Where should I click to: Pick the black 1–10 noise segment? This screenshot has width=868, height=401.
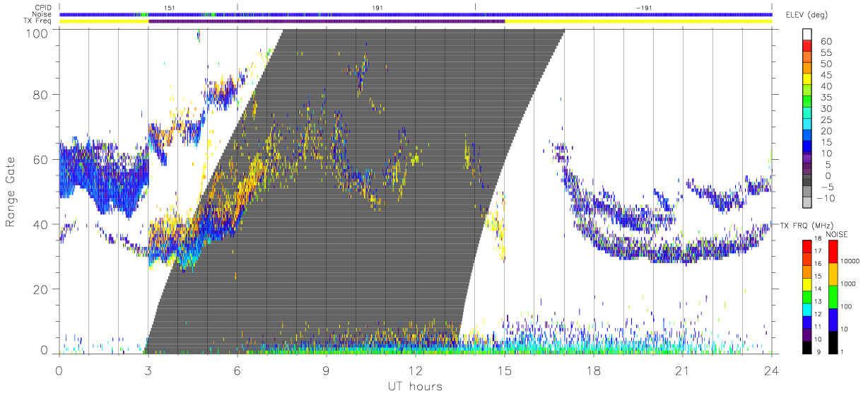[833, 342]
